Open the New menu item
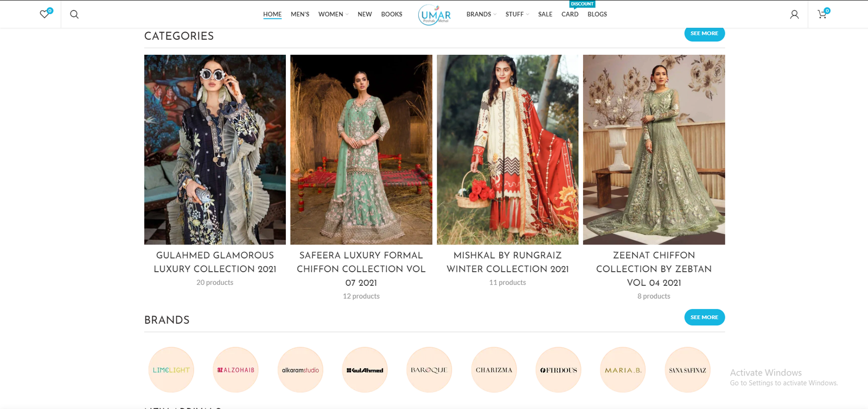 tap(365, 14)
